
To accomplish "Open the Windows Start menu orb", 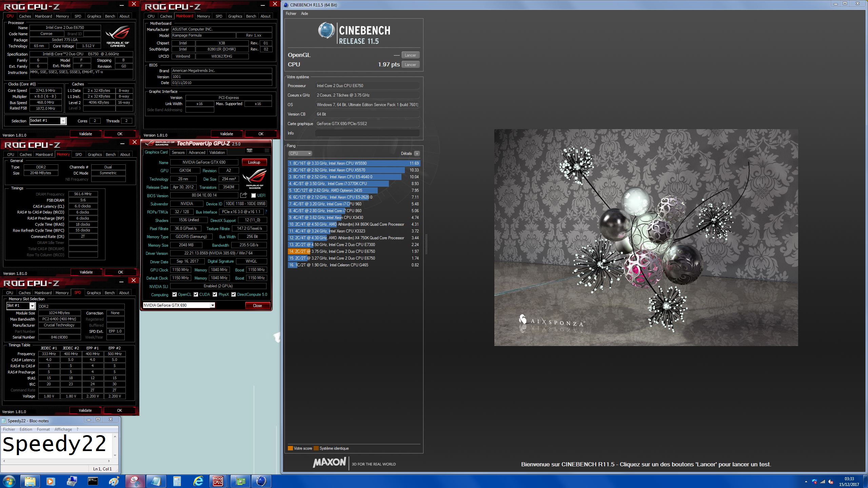I will click(x=9, y=481).
